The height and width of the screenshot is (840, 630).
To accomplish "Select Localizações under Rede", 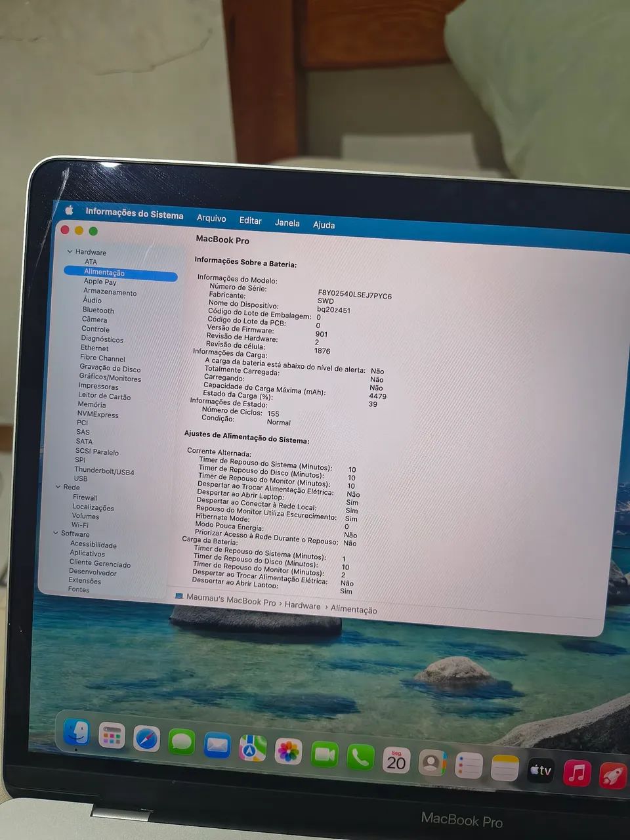I will tap(93, 507).
